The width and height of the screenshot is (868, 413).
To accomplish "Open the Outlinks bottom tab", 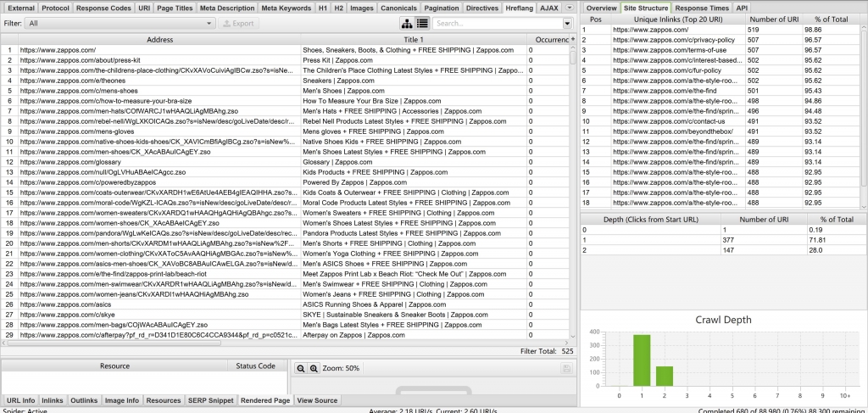I will [84, 400].
